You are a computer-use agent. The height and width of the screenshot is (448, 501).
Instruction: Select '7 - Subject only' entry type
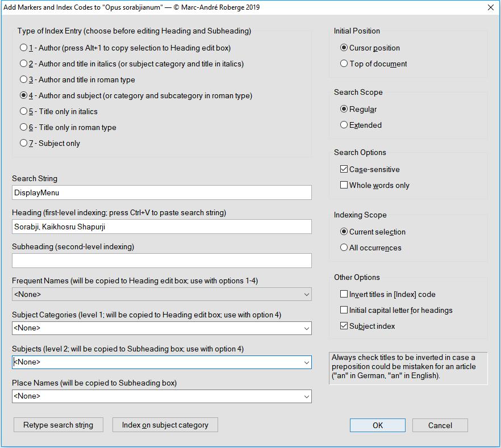pyautogui.click(x=24, y=144)
